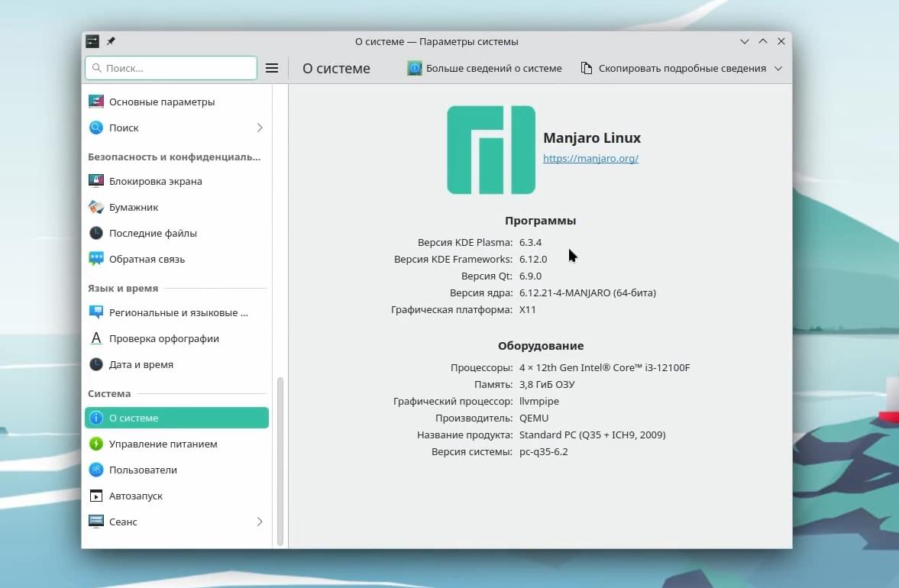Viewport: 899px width, 588px height.
Task: Click the Сеанс monitor icon
Action: (x=95, y=522)
